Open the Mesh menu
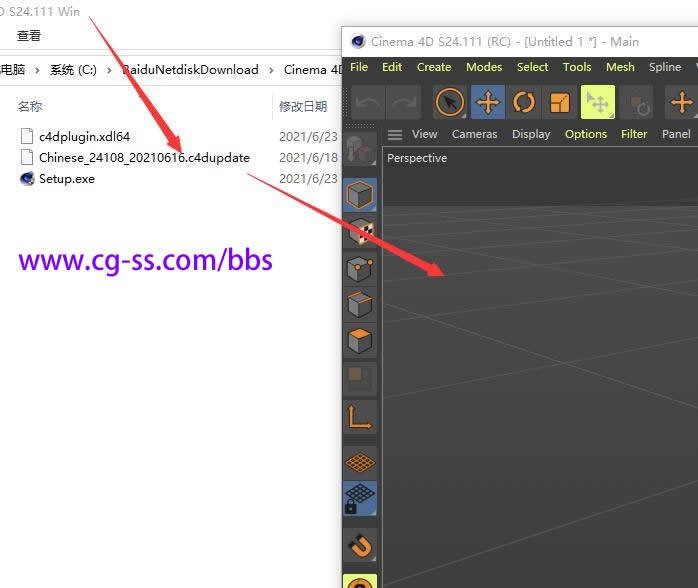This screenshot has height=588, width=698. pyautogui.click(x=620, y=67)
